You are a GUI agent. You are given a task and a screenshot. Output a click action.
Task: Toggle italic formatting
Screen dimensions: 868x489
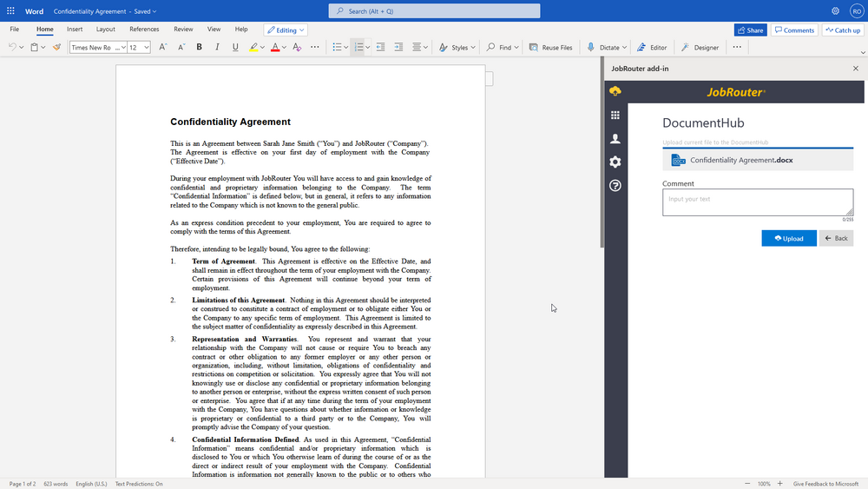(x=217, y=47)
